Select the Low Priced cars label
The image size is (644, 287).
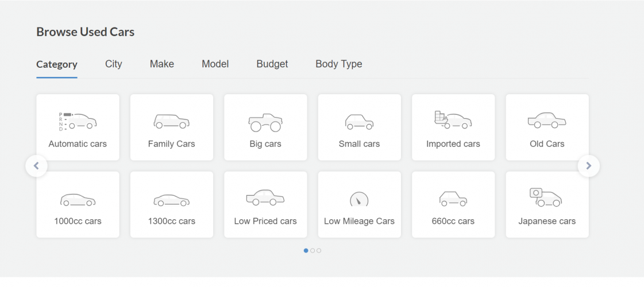[x=265, y=222]
